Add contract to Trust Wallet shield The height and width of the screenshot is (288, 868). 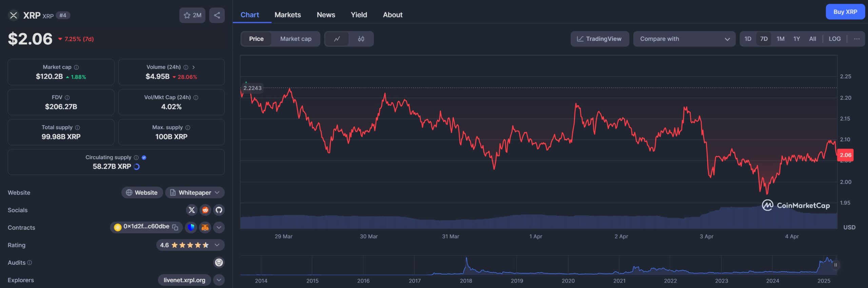coord(191,227)
